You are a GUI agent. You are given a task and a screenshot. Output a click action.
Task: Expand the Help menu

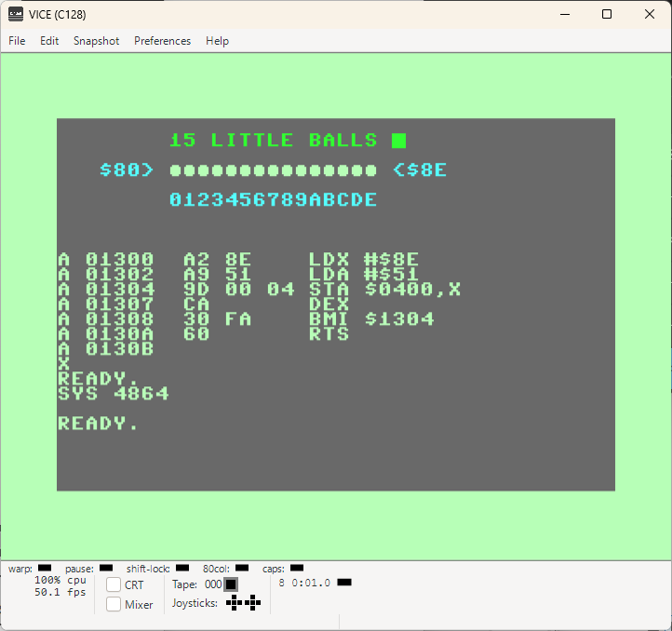pyautogui.click(x=217, y=41)
